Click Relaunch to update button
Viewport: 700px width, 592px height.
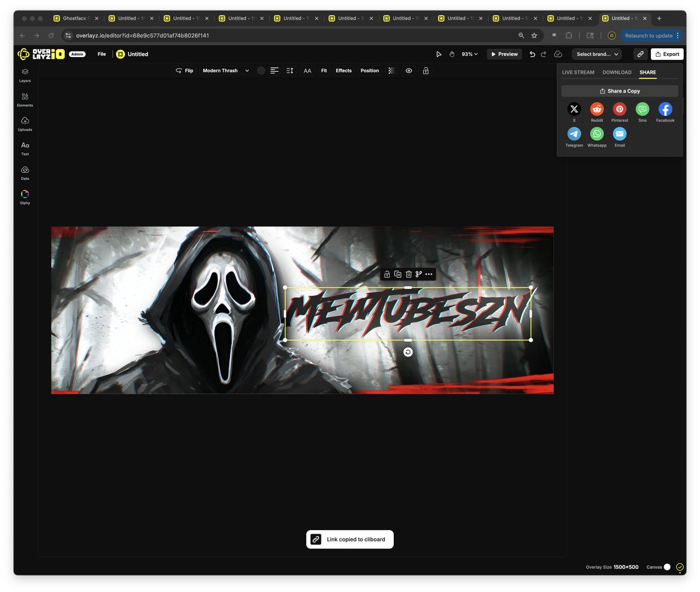point(652,36)
